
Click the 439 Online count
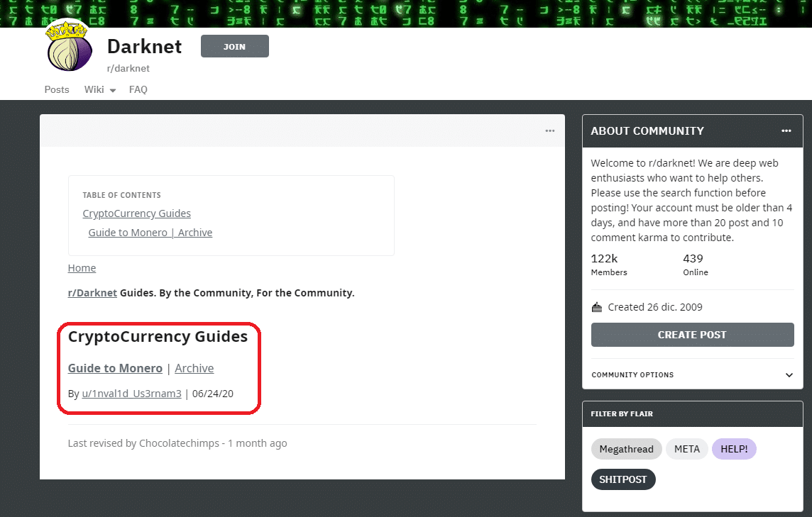(696, 265)
